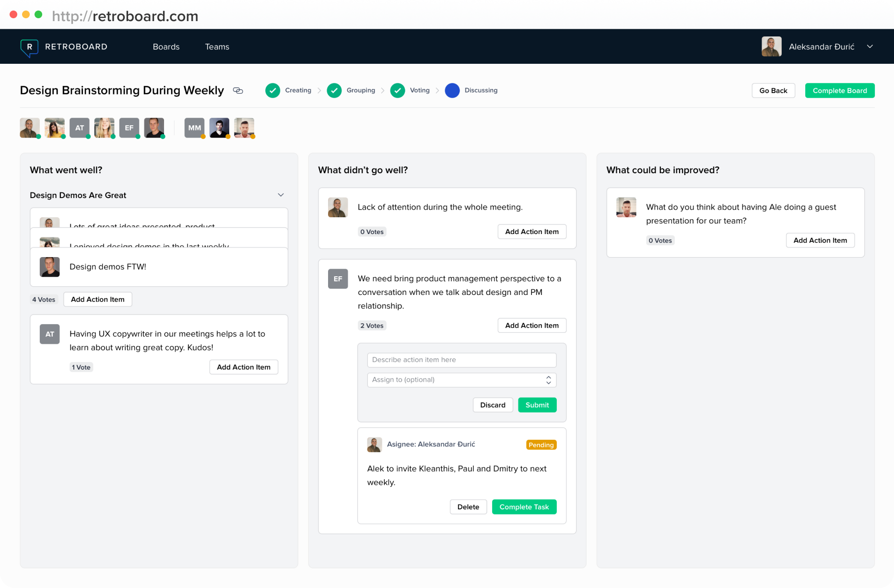Image resolution: width=894 pixels, height=588 pixels.
Task: Click the Voting phase checkmark icon
Action: (398, 90)
